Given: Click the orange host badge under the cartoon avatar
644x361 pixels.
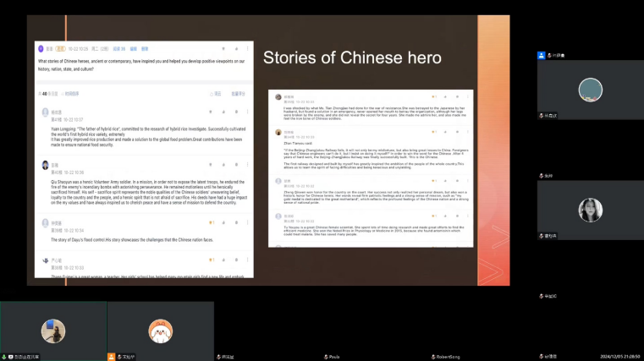Looking at the screenshot, I should click(111, 357).
